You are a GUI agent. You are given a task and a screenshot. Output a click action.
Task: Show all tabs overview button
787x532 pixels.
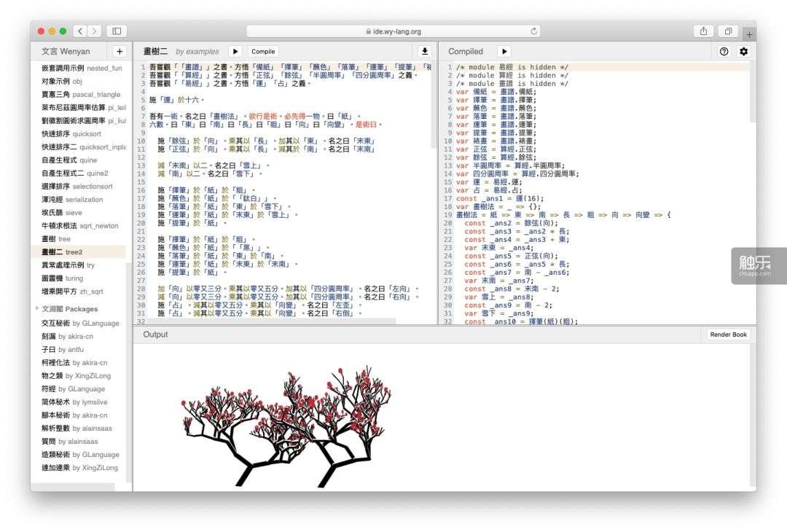click(x=727, y=31)
